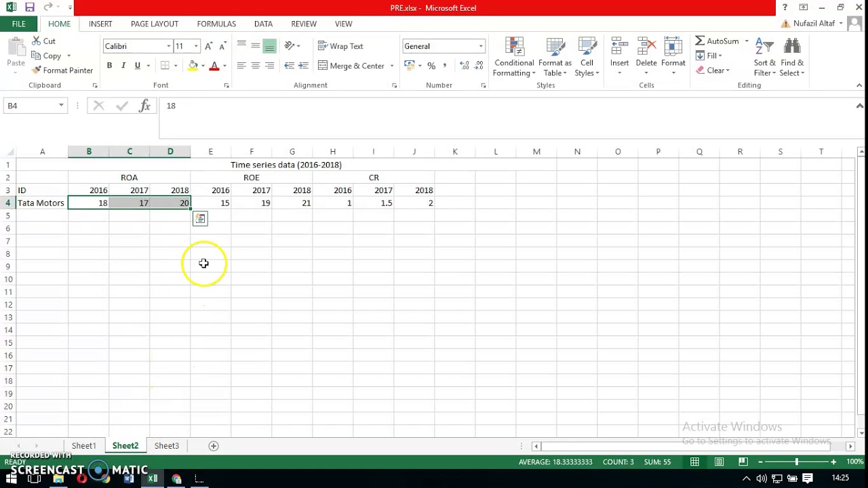Click the zoom slider handle
Screen dimensions: 868x488
coord(797,462)
